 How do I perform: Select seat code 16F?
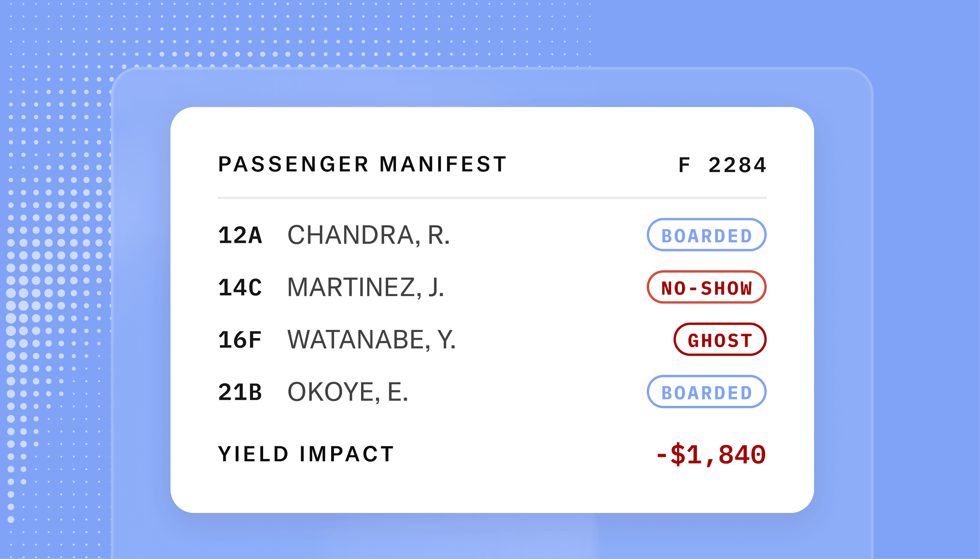tap(240, 340)
